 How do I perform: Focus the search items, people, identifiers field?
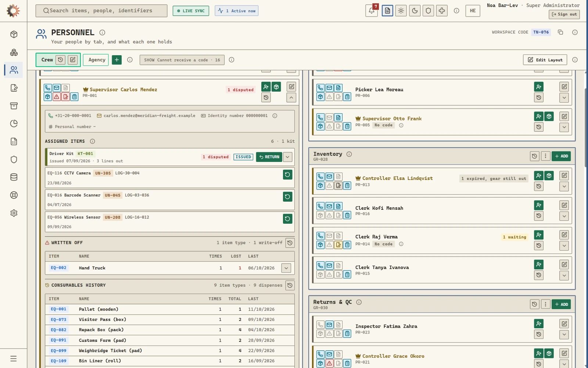click(x=101, y=11)
